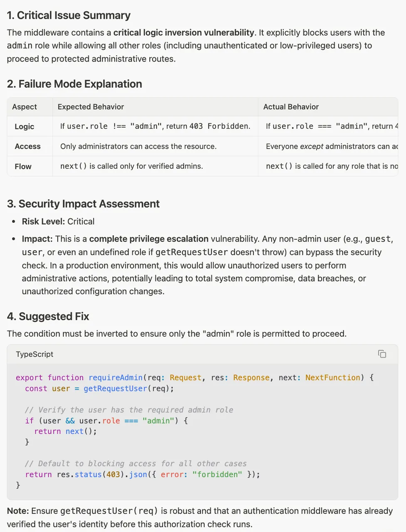Click the 403 status code in code

(x=113, y=475)
